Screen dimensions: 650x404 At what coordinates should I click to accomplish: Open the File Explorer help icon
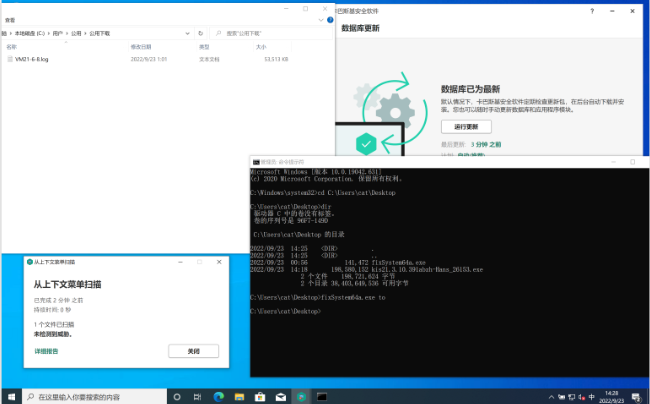click(330, 19)
